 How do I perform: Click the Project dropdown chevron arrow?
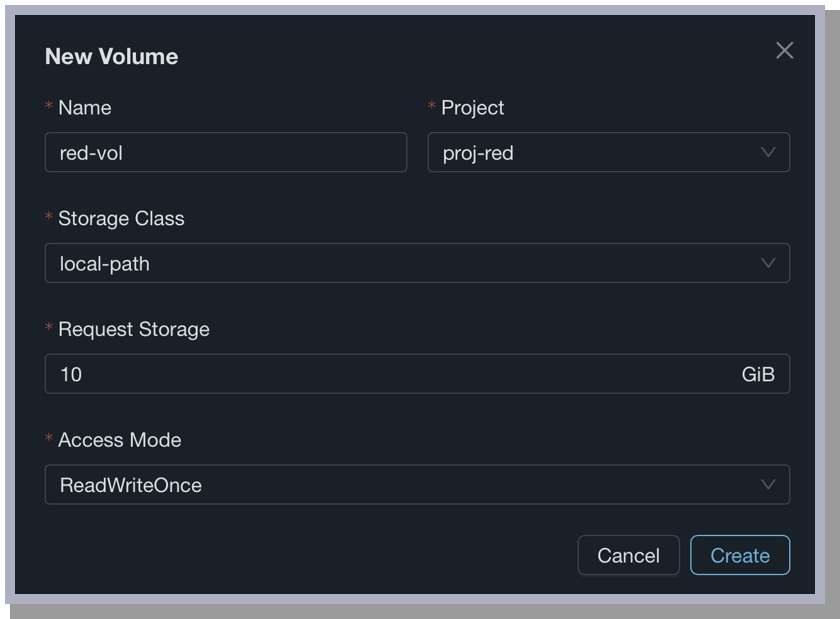pos(768,153)
